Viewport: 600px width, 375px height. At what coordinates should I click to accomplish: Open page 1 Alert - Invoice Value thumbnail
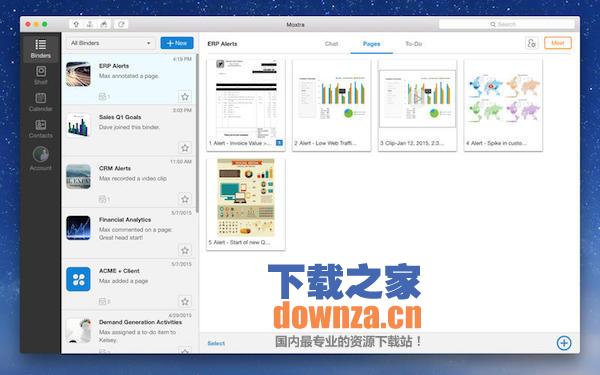246,105
